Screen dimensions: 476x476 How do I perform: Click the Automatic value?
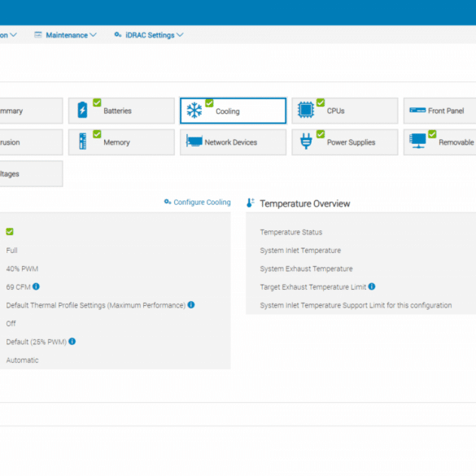[22, 360]
